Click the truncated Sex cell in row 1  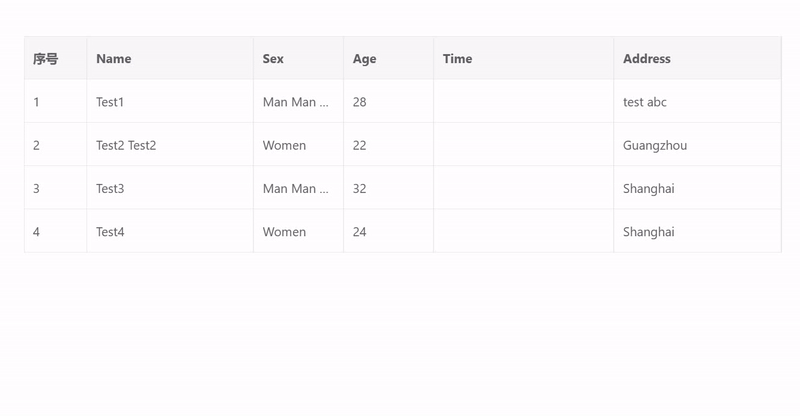tap(296, 102)
